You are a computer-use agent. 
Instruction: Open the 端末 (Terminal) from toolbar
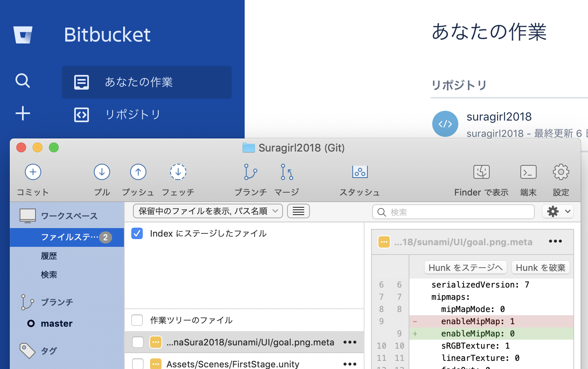pos(528,172)
